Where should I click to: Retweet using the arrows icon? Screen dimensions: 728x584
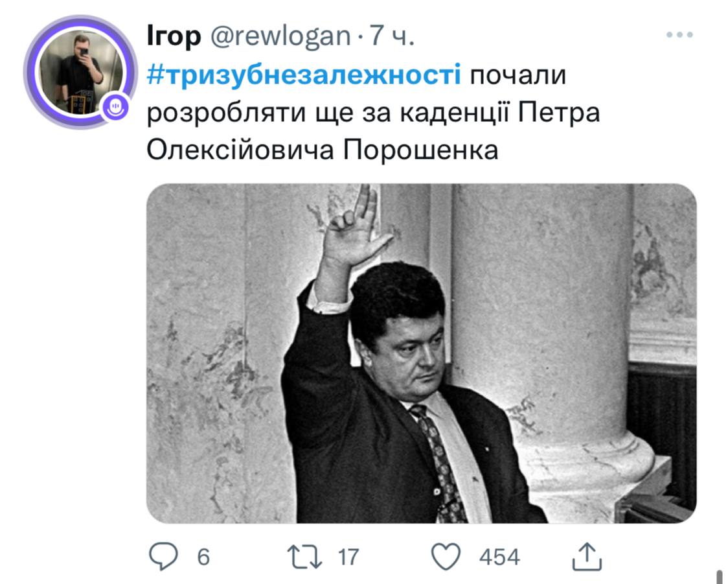tap(304, 557)
